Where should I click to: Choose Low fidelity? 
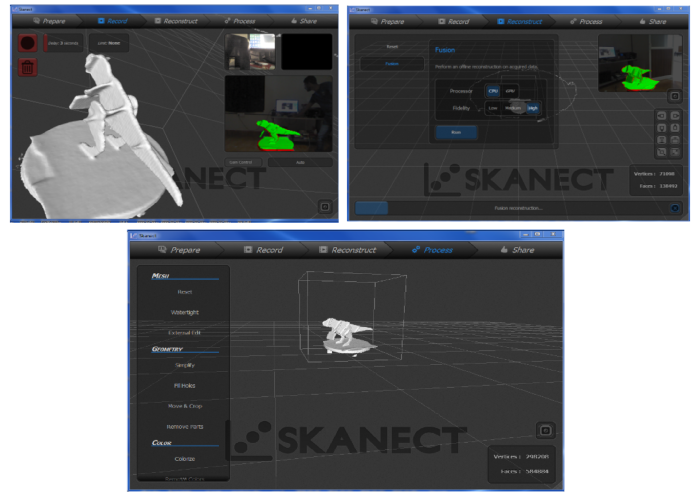pyautogui.click(x=493, y=108)
